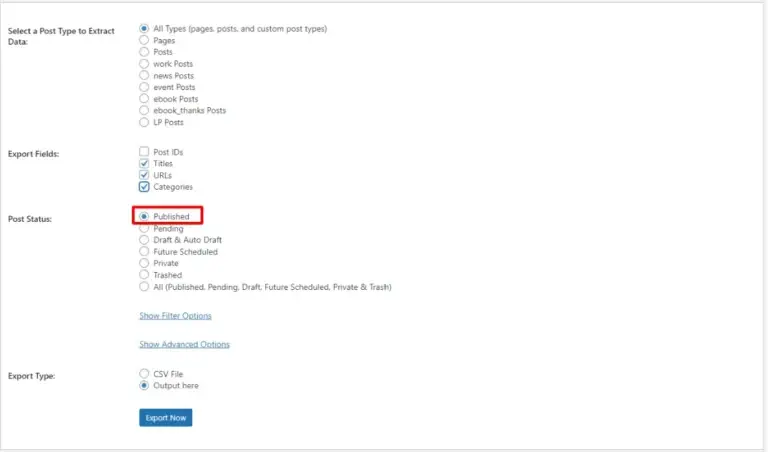
Task: Select the Pending post status
Action: (x=144, y=229)
